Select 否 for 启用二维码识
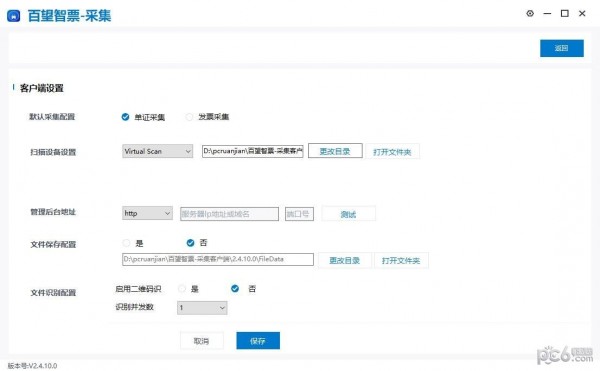The width and height of the screenshot is (600, 371). click(235, 288)
